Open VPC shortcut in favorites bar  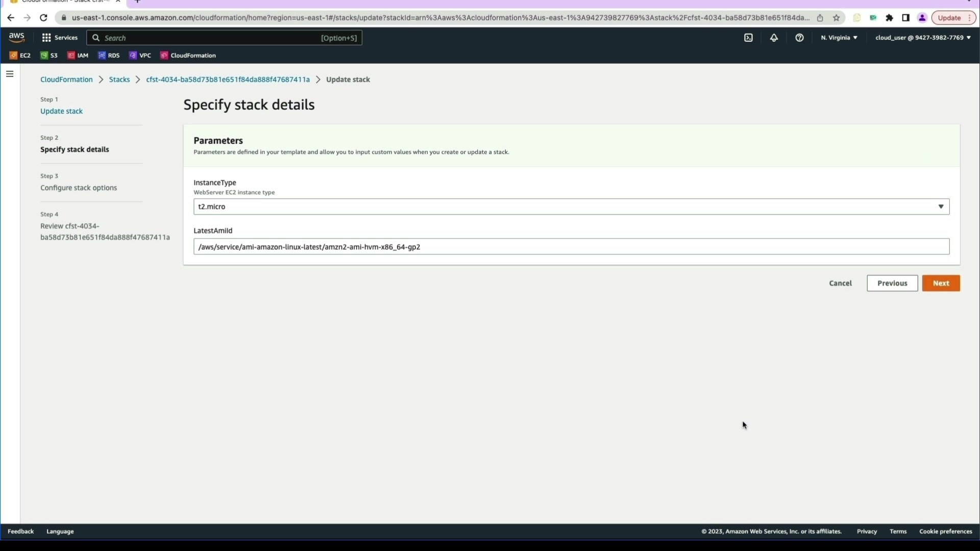[x=140, y=56]
